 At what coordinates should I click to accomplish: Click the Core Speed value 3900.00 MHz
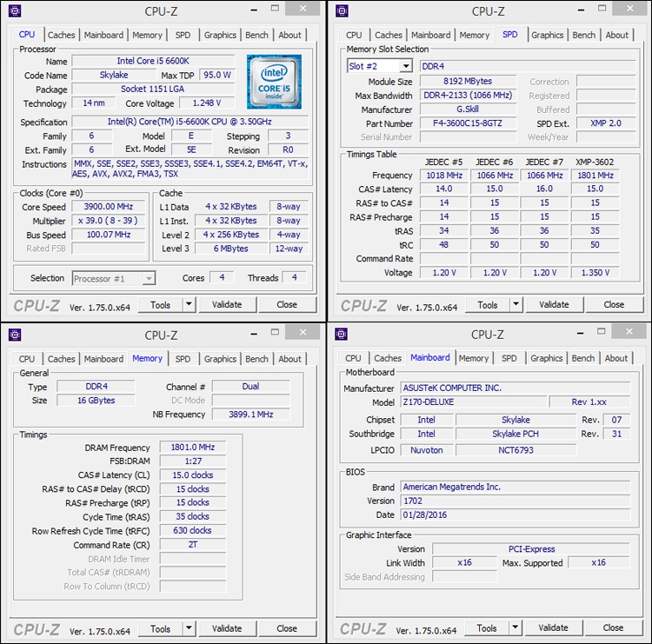[109, 206]
